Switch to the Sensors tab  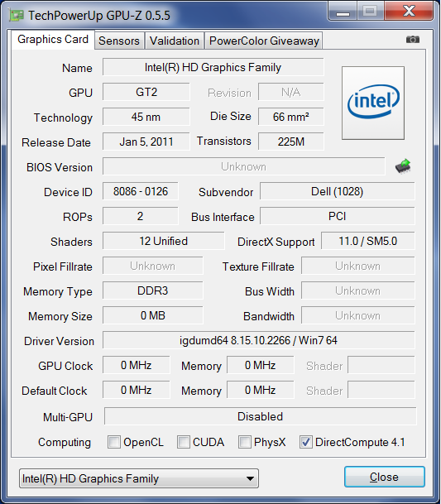[x=119, y=41]
